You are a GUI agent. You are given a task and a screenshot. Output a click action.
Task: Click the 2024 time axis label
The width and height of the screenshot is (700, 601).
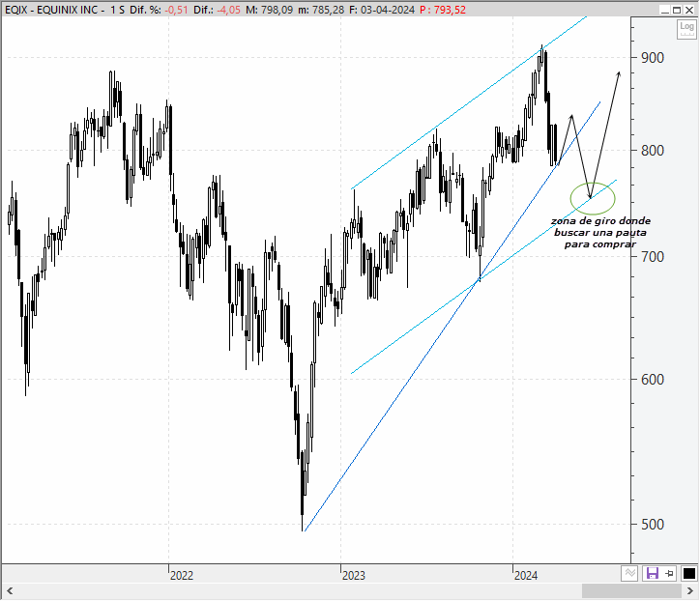coord(526,576)
